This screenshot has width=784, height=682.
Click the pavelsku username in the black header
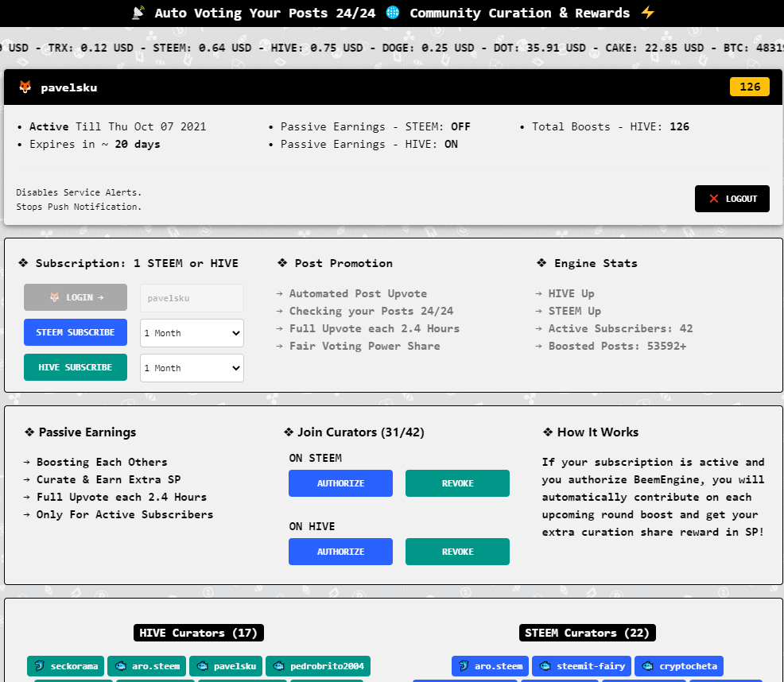coord(69,87)
